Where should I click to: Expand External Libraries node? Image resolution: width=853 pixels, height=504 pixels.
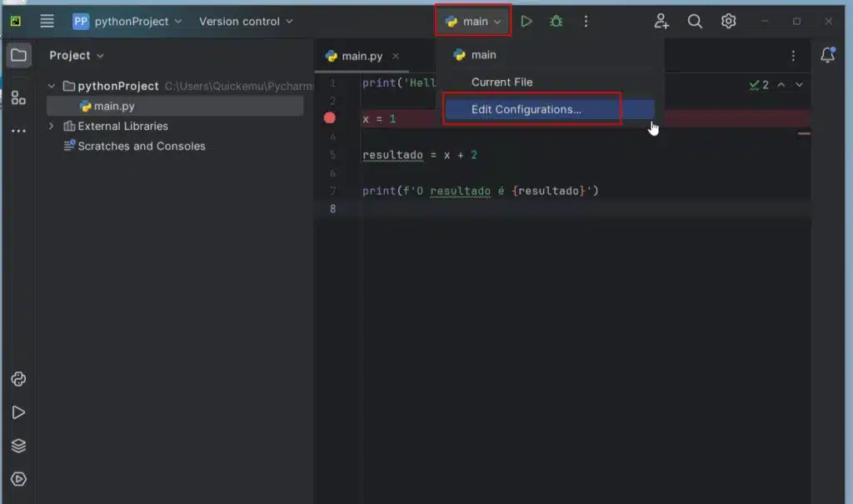click(52, 126)
